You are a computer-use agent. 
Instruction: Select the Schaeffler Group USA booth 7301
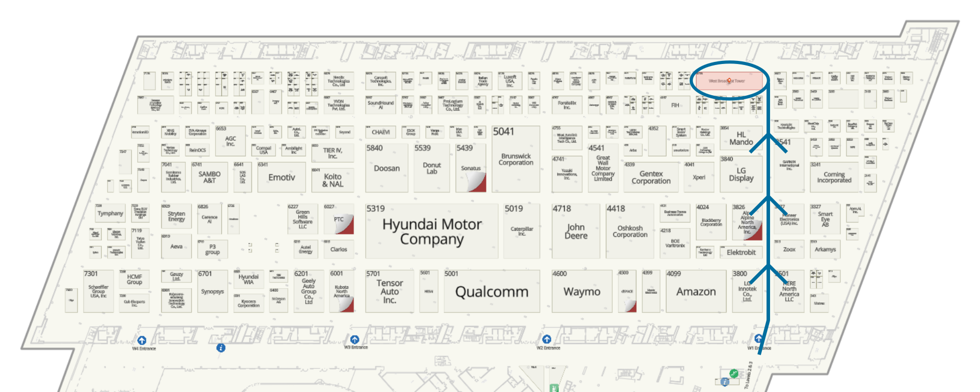click(x=98, y=291)
